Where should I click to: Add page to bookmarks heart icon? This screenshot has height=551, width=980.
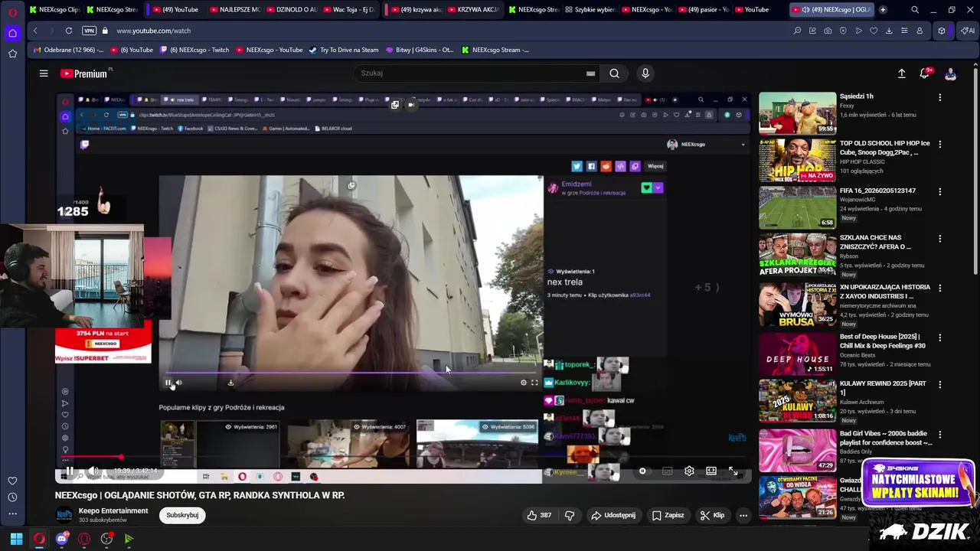(x=874, y=31)
